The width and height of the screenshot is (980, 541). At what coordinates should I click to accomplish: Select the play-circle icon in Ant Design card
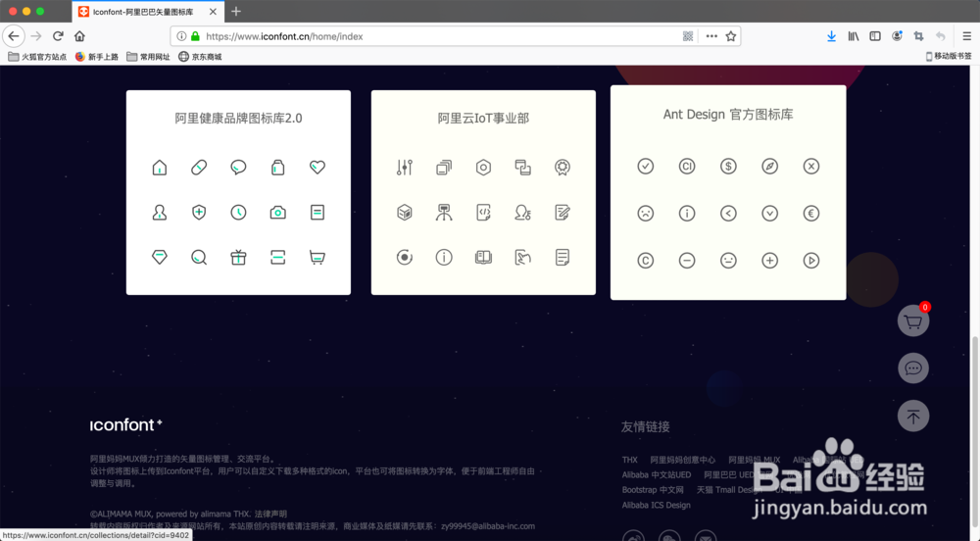pos(811,261)
